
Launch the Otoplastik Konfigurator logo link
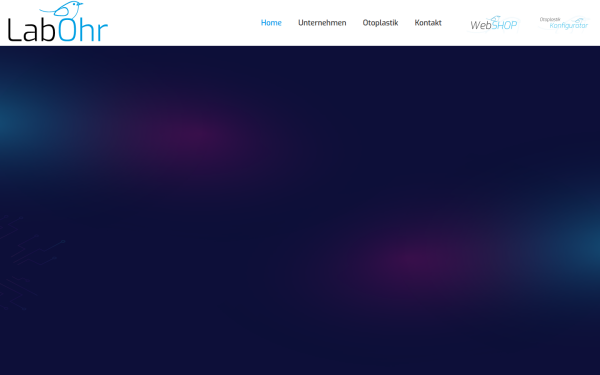click(x=564, y=23)
